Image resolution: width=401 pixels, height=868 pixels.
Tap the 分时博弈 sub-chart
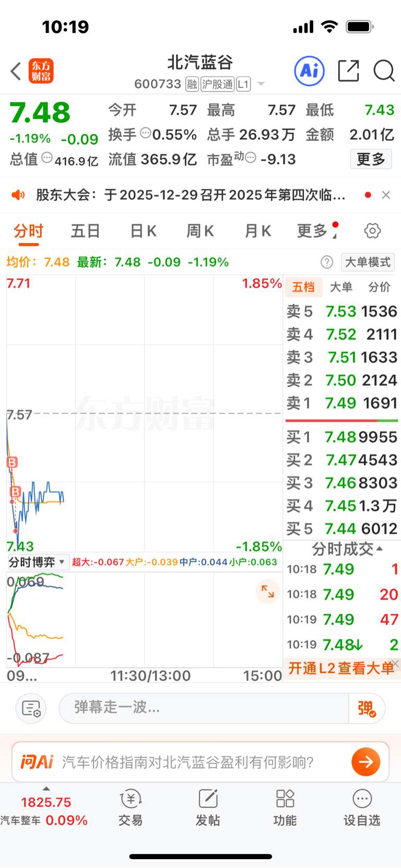(144, 620)
